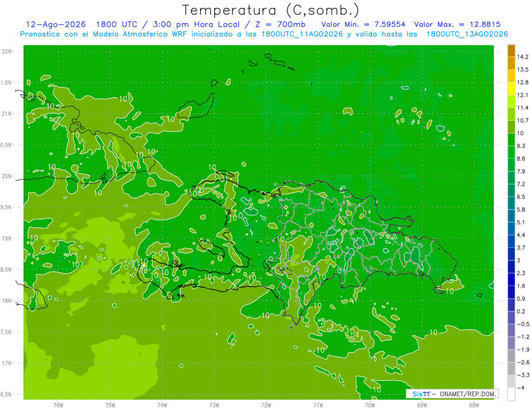This screenshot has width=532, height=411.
Task: Click the '0.9' colorbar value
Action: [521, 298]
